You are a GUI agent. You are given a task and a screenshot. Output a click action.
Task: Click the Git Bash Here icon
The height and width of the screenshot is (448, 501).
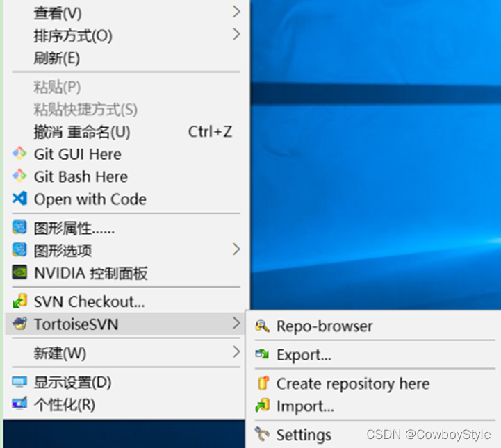[x=19, y=176]
